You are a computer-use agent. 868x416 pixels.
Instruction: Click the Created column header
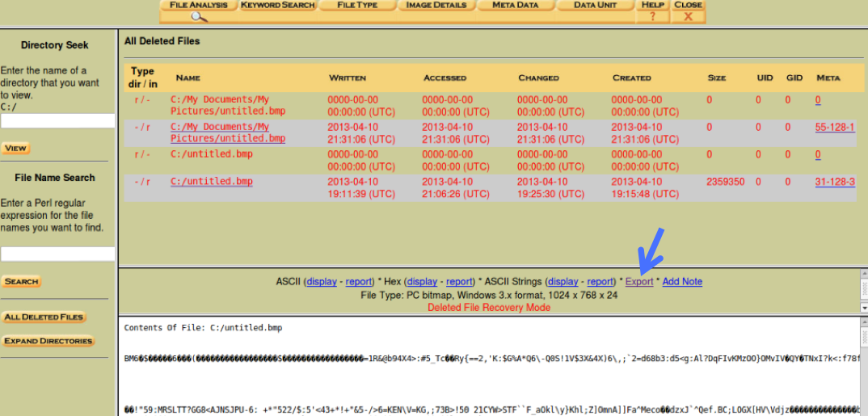(632, 78)
